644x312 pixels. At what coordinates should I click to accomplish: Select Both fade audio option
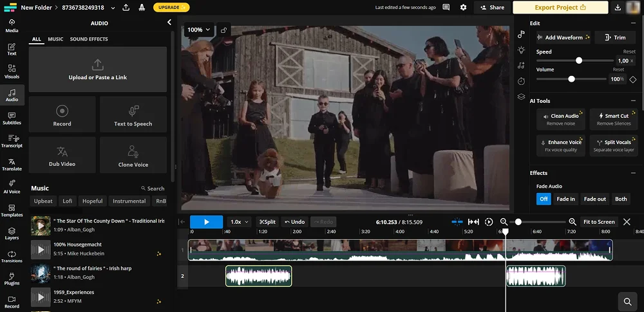tap(621, 199)
